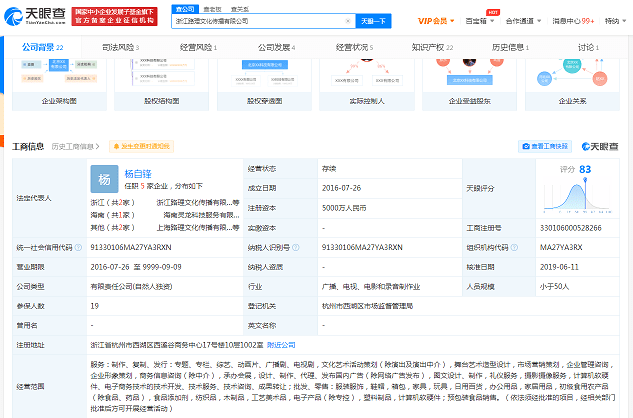The image size is (633, 418).
Task: Click the help icon beside 组织机构代码
Action: tap(514, 248)
